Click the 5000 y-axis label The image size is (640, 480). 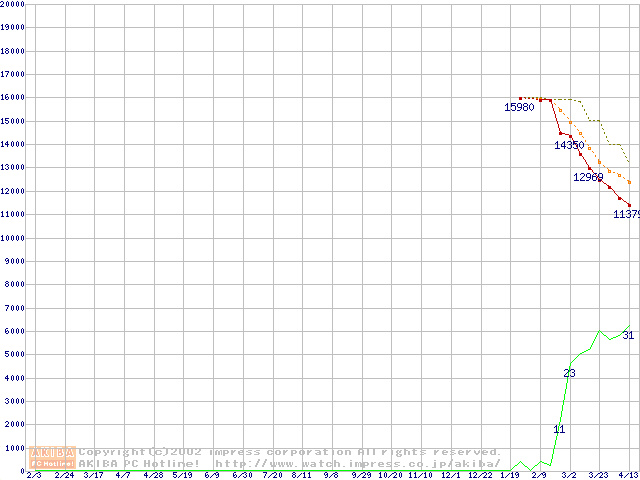[14, 355]
